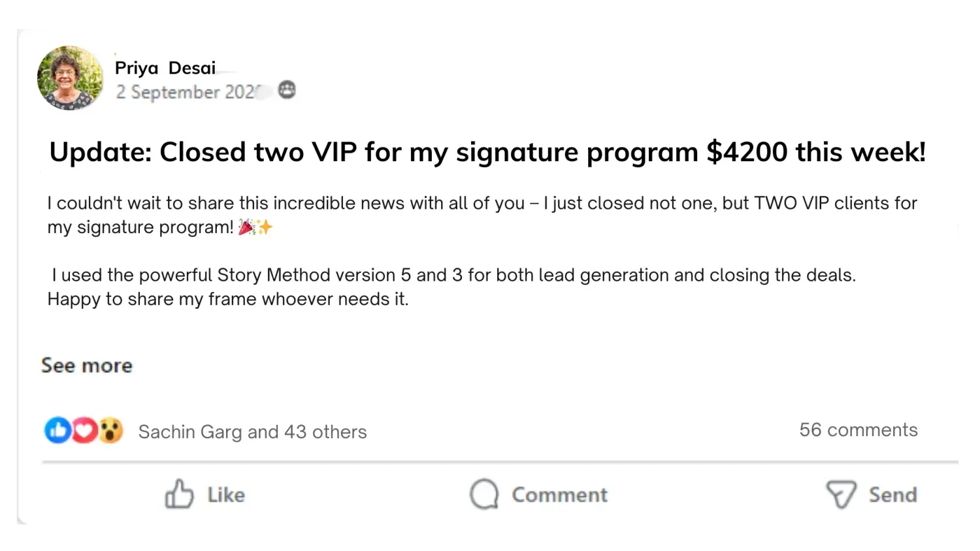980x551 pixels.
Task: Click the party popper emoji
Action: point(246,227)
